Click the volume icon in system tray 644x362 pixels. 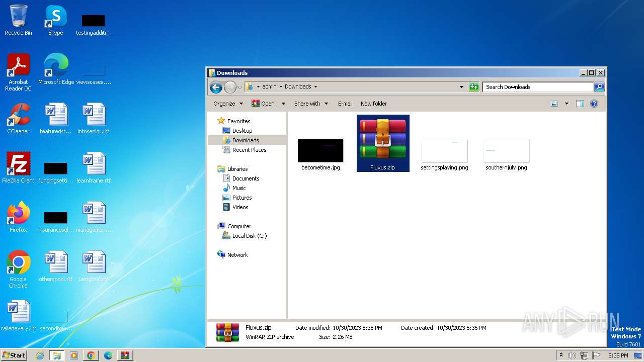(572, 355)
